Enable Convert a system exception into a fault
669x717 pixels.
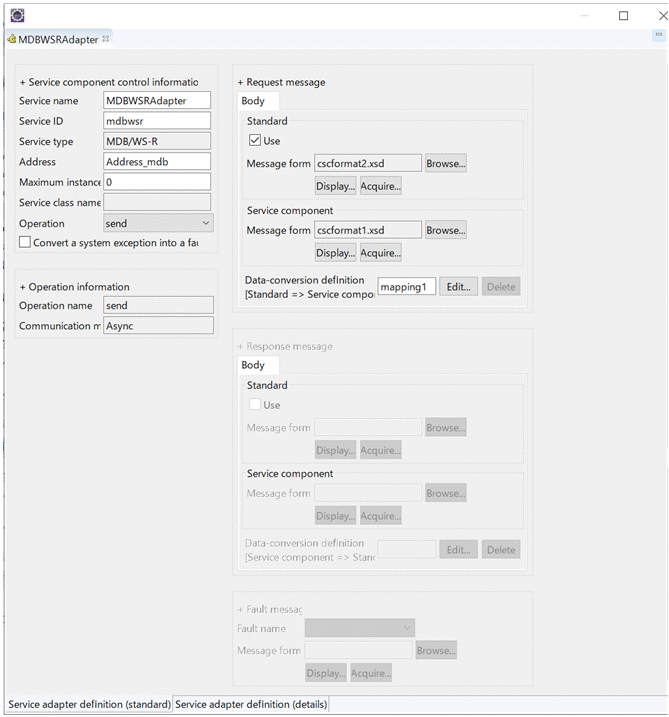point(25,242)
